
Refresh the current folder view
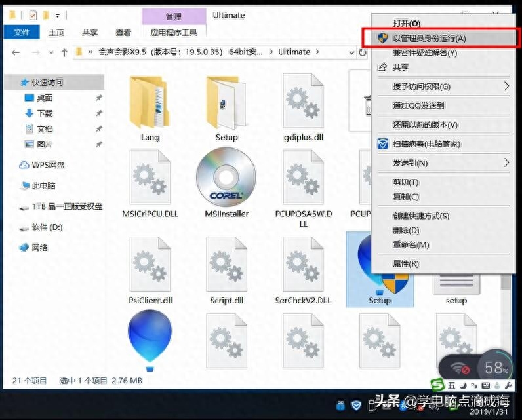click(x=363, y=52)
